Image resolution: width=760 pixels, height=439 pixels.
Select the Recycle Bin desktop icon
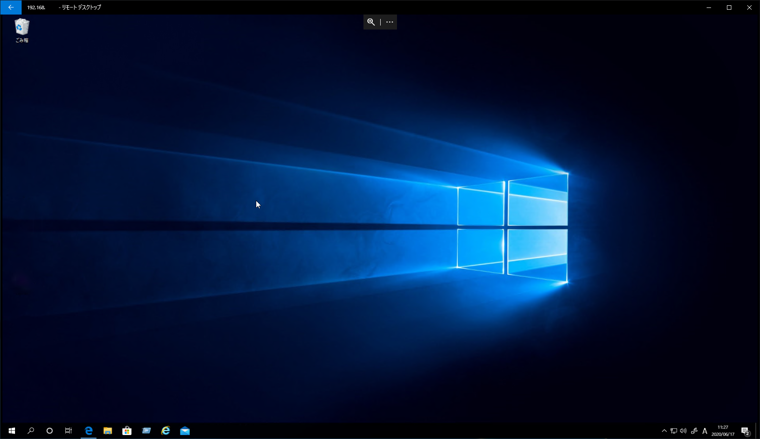coord(22,31)
